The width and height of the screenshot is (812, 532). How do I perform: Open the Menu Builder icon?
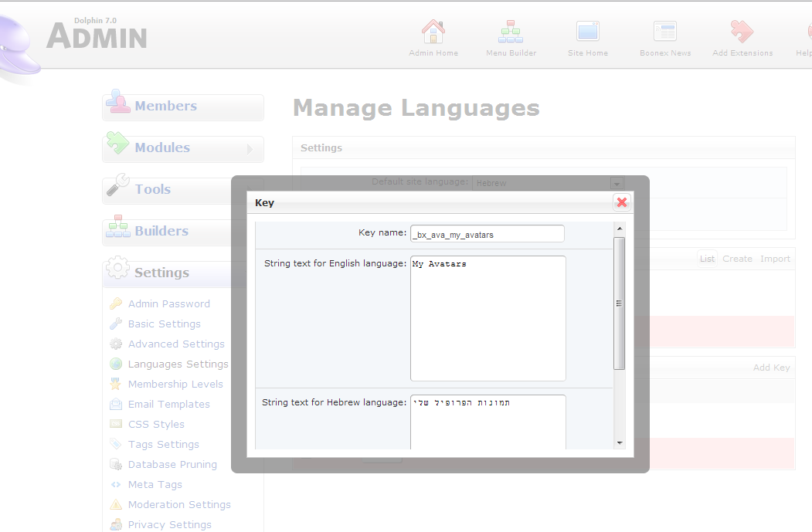pos(511,32)
